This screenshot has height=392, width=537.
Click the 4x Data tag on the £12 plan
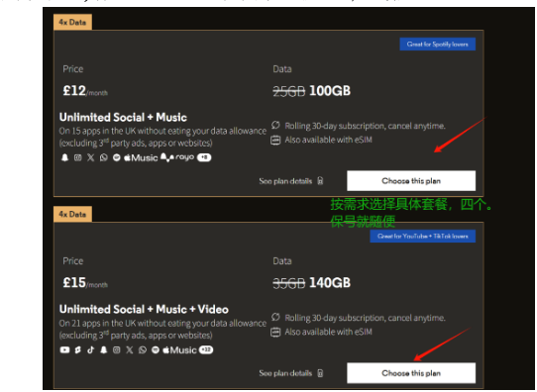[72, 22]
